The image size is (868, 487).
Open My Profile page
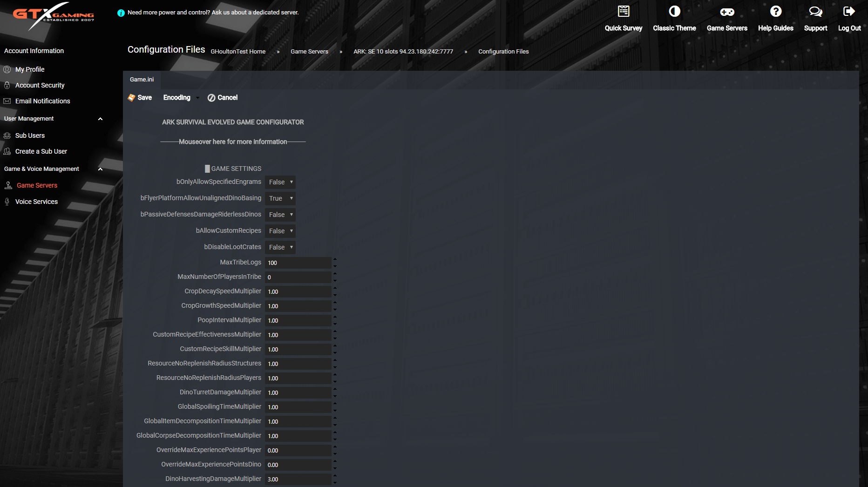pyautogui.click(x=30, y=69)
